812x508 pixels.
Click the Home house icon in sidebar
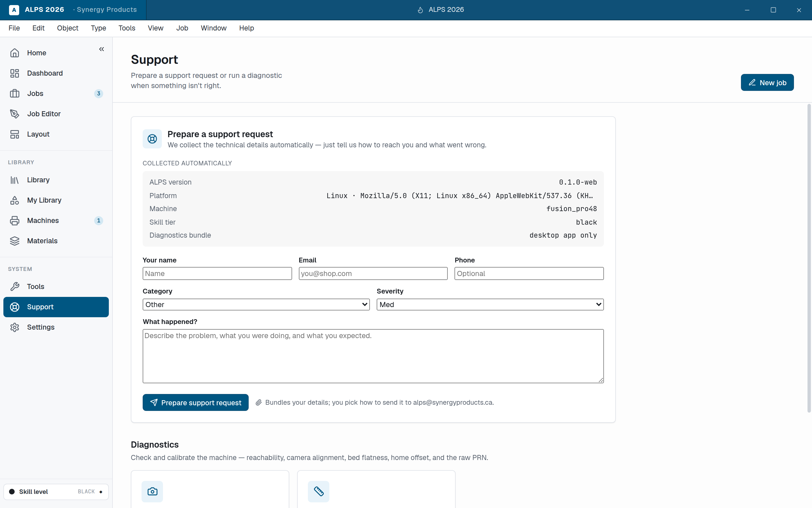click(x=14, y=53)
